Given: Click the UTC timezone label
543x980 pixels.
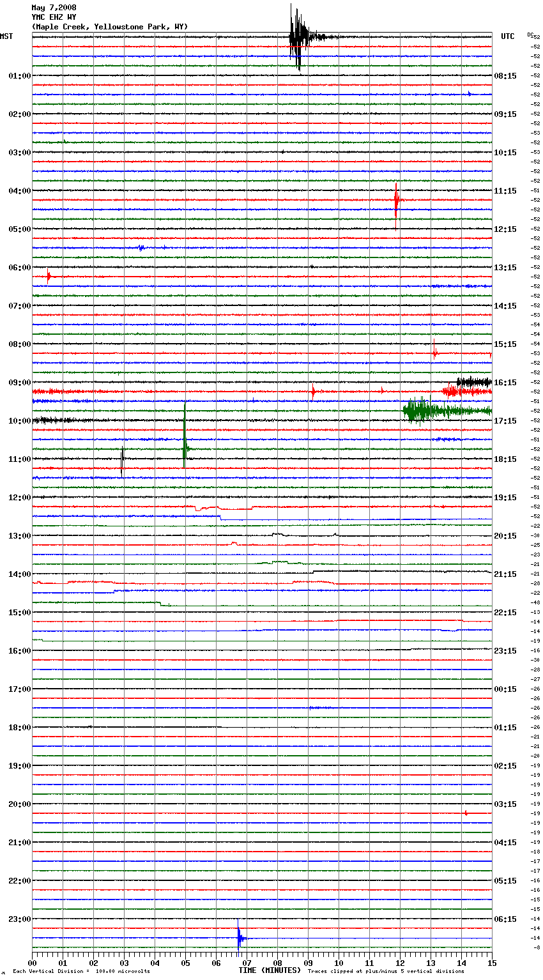Looking at the screenshot, I should [x=508, y=36].
